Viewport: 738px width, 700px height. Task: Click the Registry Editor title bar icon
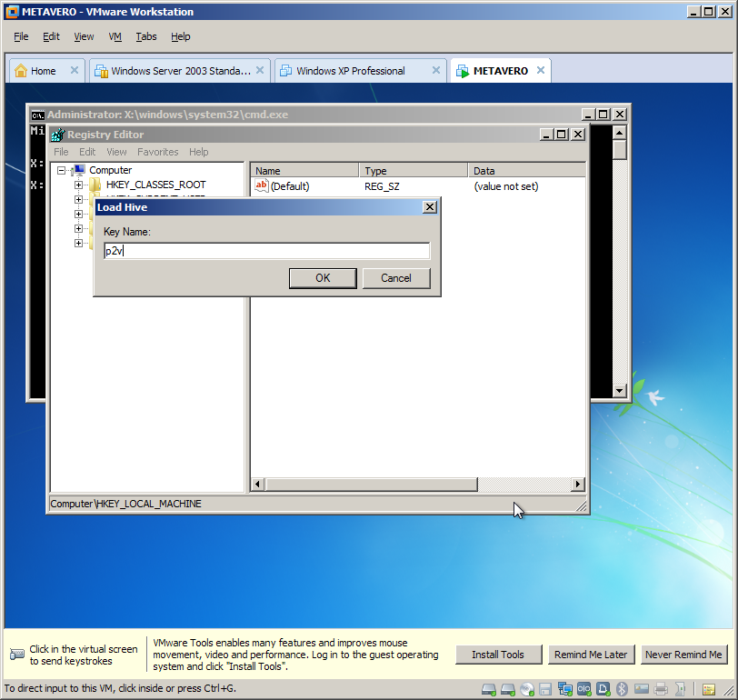58,135
